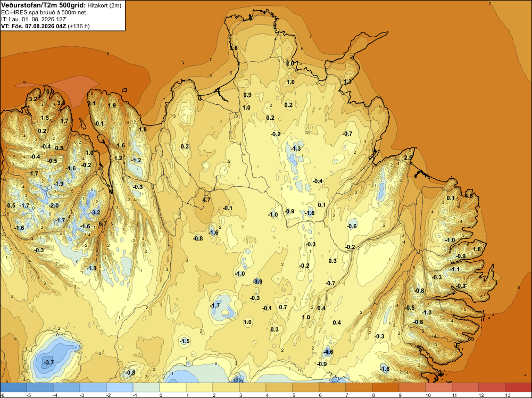Click the 4.6 value on east coast
Image resolution: width=532 pixels, height=398 pixels.
(x=469, y=196)
